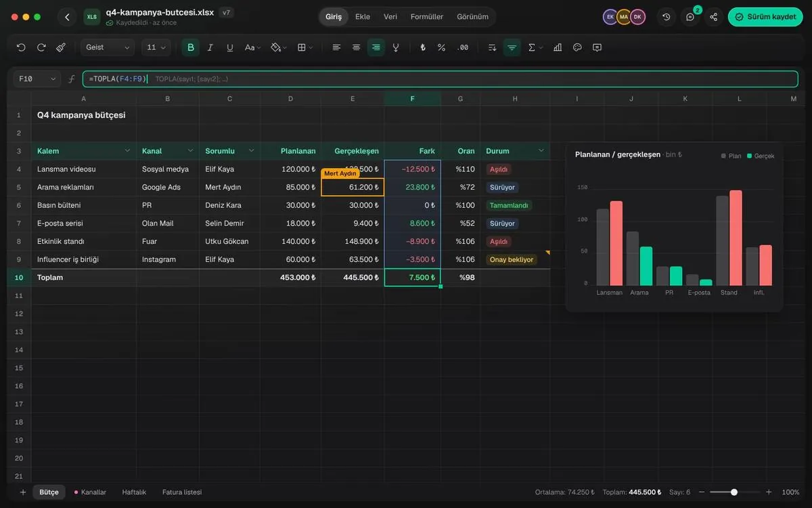The width and height of the screenshot is (812, 508).
Task: Open the cell borders dropdown
Action: click(x=305, y=47)
